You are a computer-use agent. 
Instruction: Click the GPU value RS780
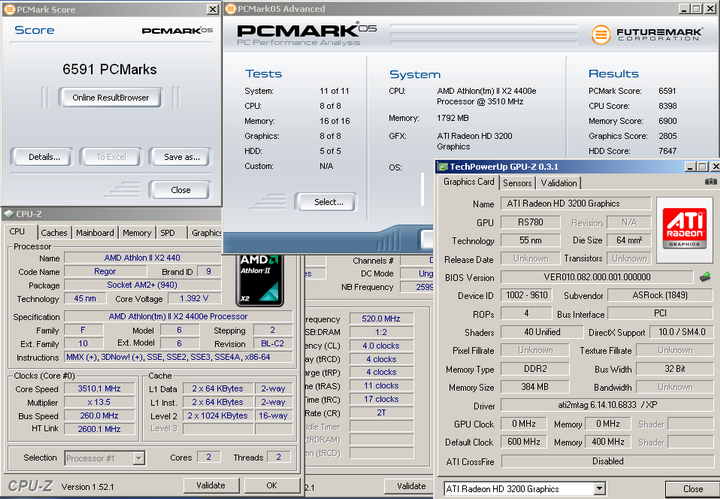tap(530, 222)
